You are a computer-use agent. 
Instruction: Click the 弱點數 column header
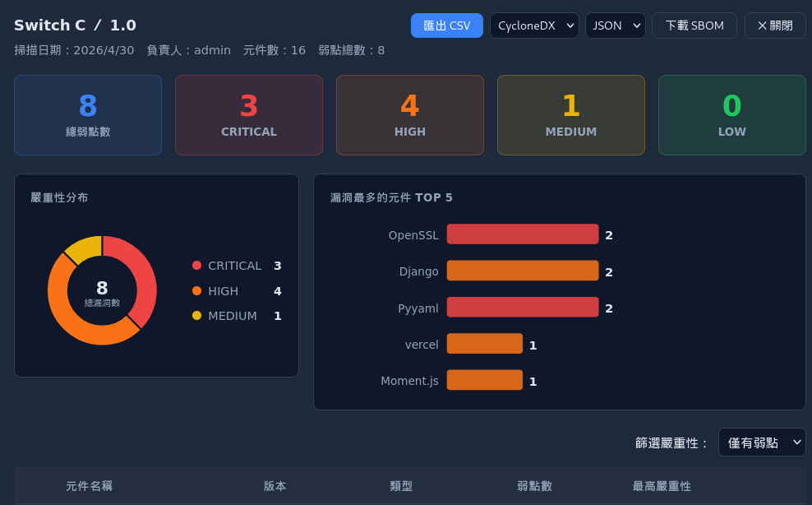tap(534, 486)
